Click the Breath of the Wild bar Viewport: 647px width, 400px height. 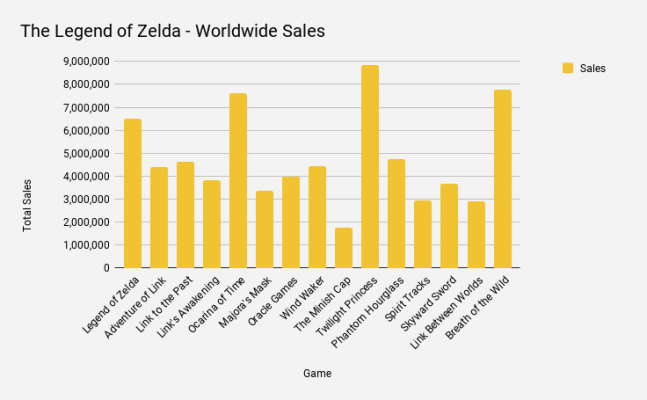click(502, 178)
